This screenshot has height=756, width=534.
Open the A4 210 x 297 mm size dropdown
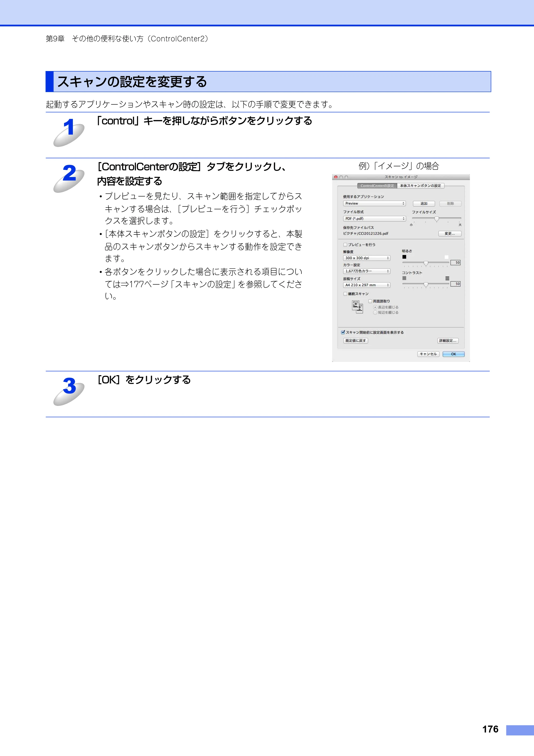tap(367, 285)
